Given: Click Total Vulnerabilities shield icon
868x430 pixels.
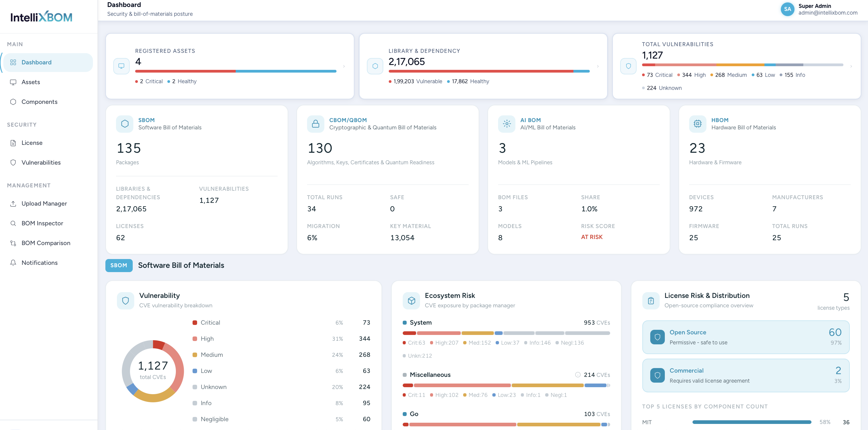Looking at the screenshot, I should pyautogui.click(x=628, y=66).
